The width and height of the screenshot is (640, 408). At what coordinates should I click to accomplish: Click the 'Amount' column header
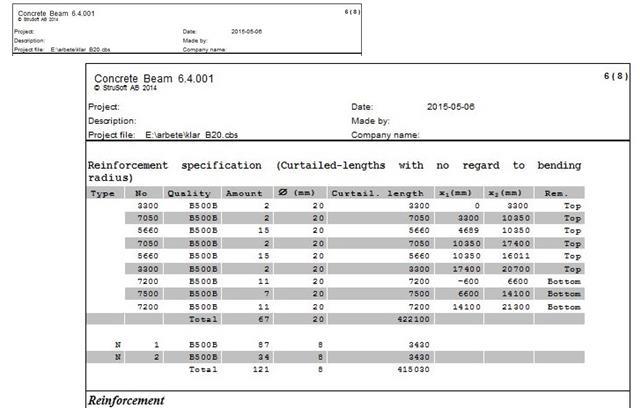[x=244, y=193]
